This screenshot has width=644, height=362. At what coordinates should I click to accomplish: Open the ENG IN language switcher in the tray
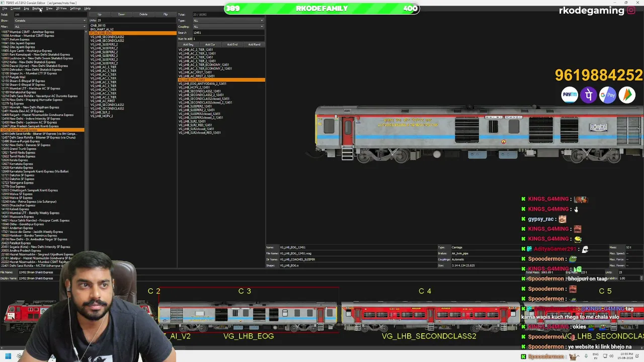(x=597, y=356)
